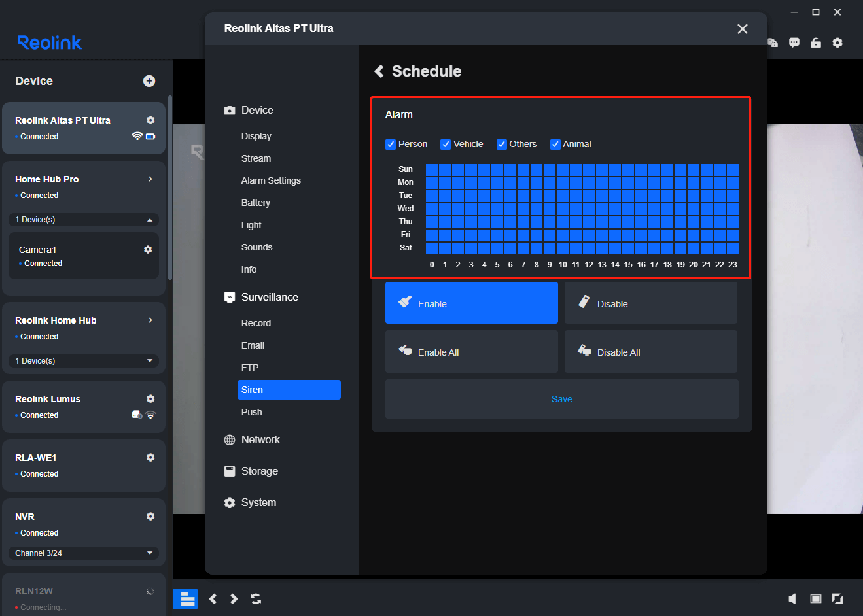863x616 pixels.
Task: Open settings gear for Reolink Lumus
Action: 150,399
